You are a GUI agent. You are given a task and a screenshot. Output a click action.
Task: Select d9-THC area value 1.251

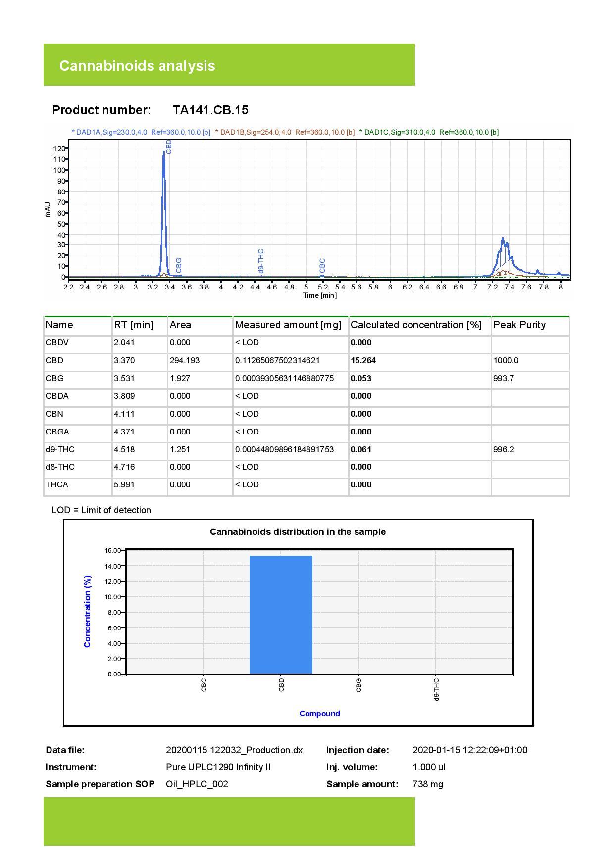click(180, 449)
